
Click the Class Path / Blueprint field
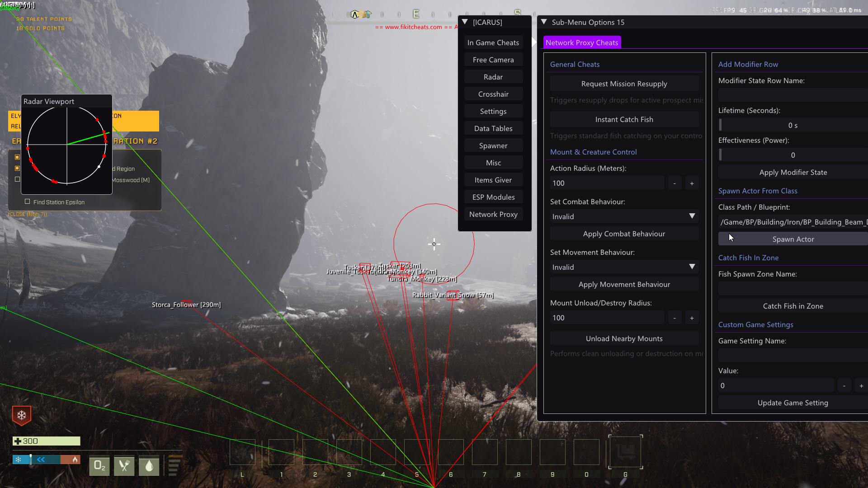coord(793,222)
